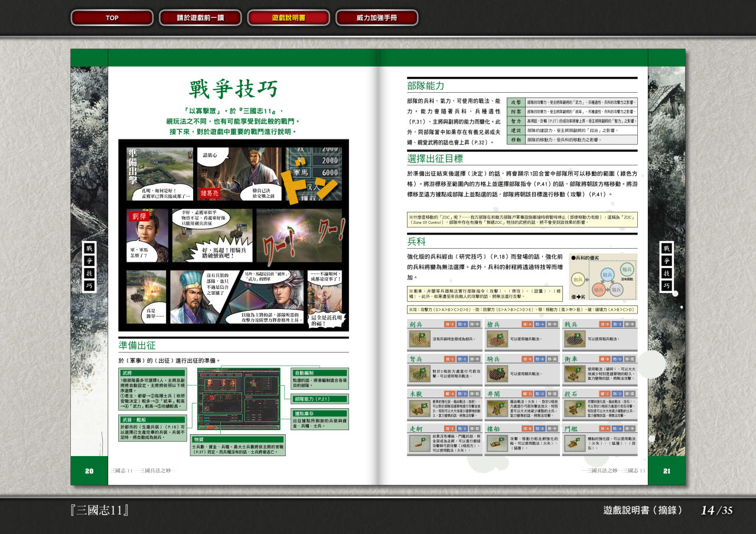This screenshot has width=756, height=534.
Task: Click the 樓船 ship icon
Action: [x=496, y=443]
